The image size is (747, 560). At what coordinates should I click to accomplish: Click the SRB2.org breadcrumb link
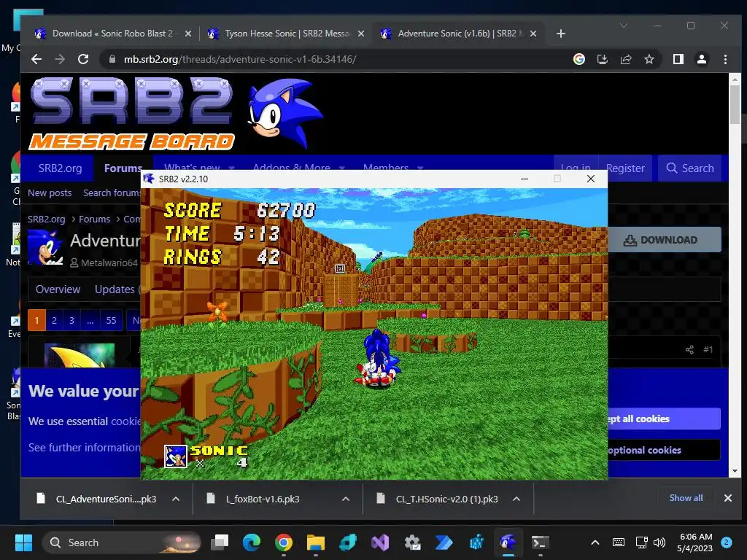(46, 219)
